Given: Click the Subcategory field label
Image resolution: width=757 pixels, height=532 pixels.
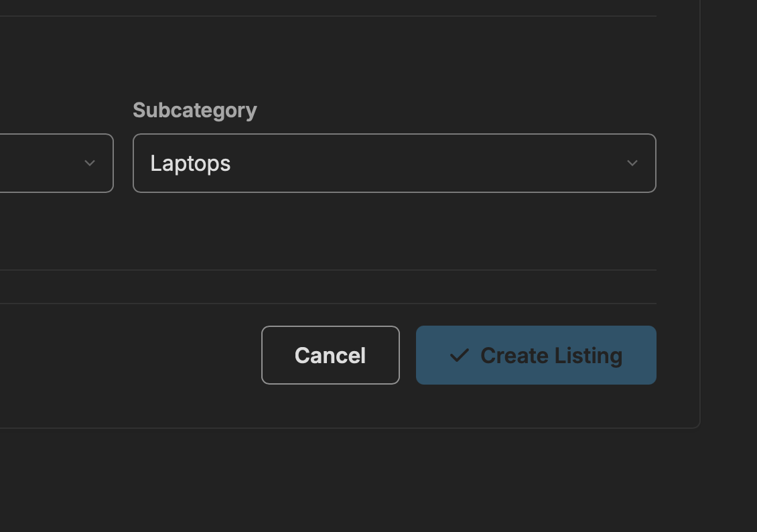Looking at the screenshot, I should pyautogui.click(x=195, y=110).
